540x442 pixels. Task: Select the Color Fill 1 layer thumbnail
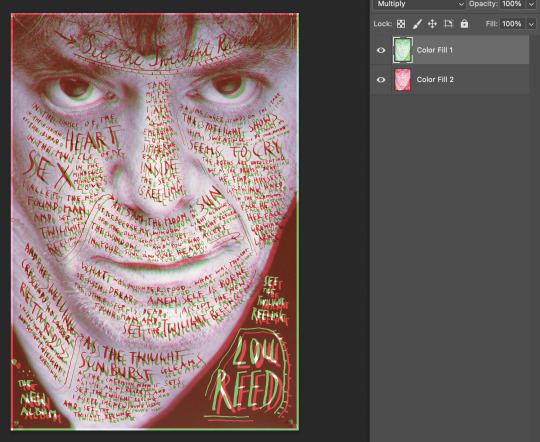point(403,50)
